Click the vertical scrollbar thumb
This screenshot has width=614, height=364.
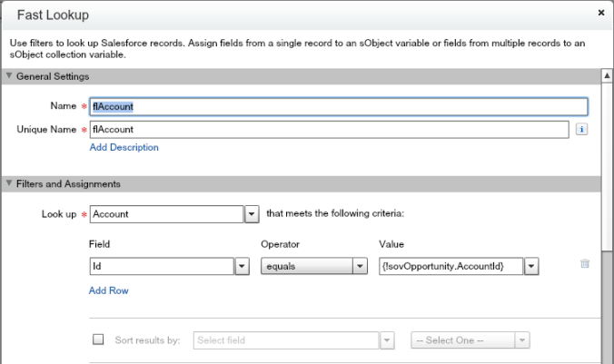click(x=607, y=167)
